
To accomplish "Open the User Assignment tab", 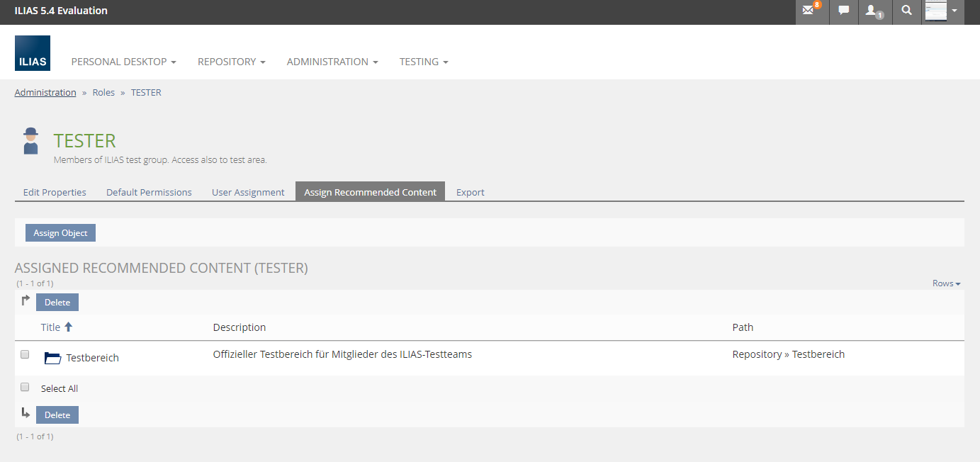I will pos(248,192).
